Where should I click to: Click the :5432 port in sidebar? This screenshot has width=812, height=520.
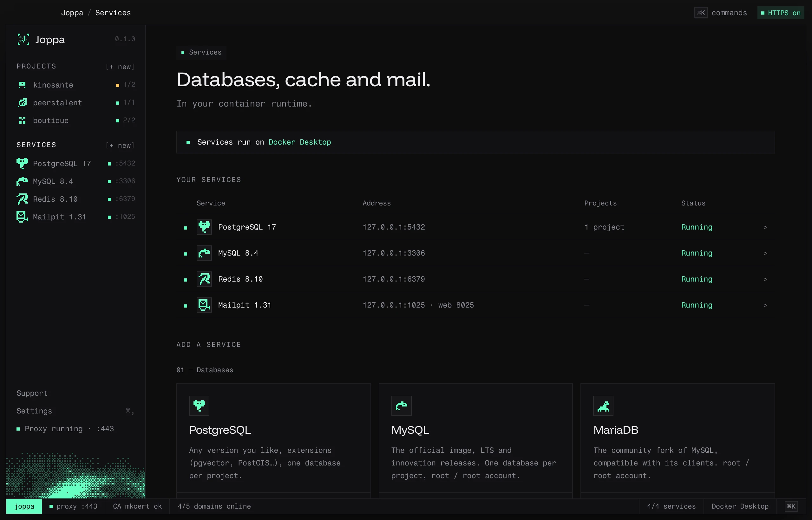[x=125, y=163]
